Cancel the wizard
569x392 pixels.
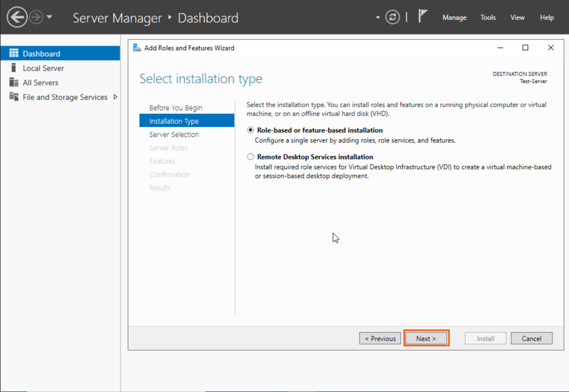(x=532, y=338)
